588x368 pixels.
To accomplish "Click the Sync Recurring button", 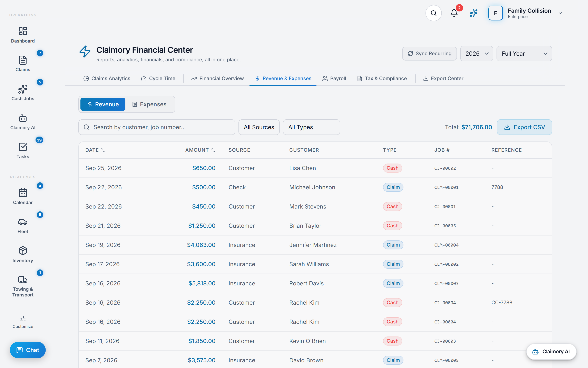I will coord(429,54).
